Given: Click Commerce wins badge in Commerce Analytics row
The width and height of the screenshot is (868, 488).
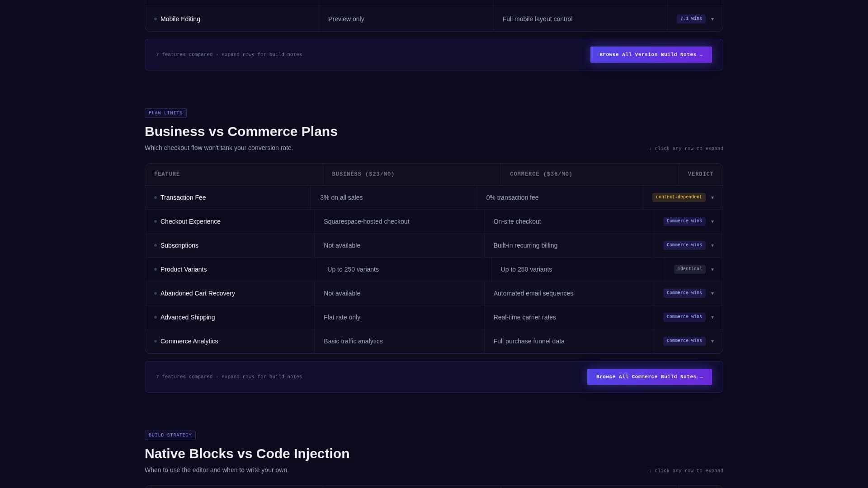Looking at the screenshot, I should (684, 341).
